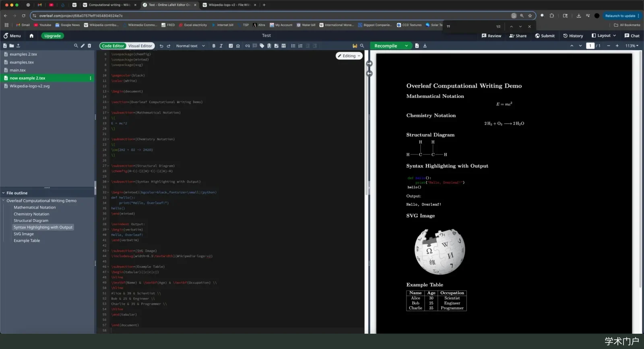Zoom in on the PDF preview
644x349 pixels.
tap(617, 46)
